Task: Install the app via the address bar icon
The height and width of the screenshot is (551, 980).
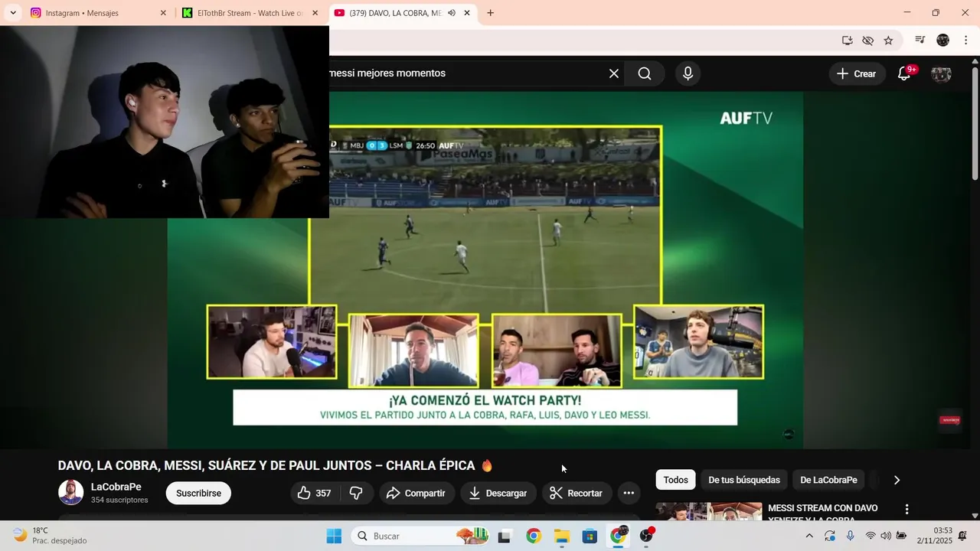Action: (847, 41)
